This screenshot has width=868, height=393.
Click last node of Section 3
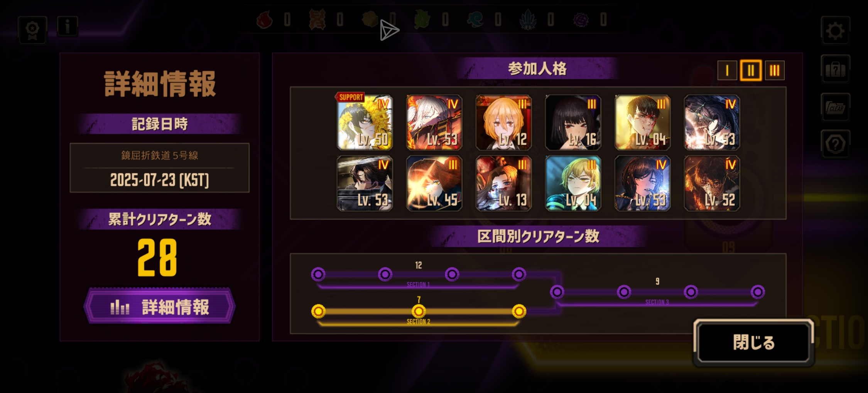click(758, 292)
